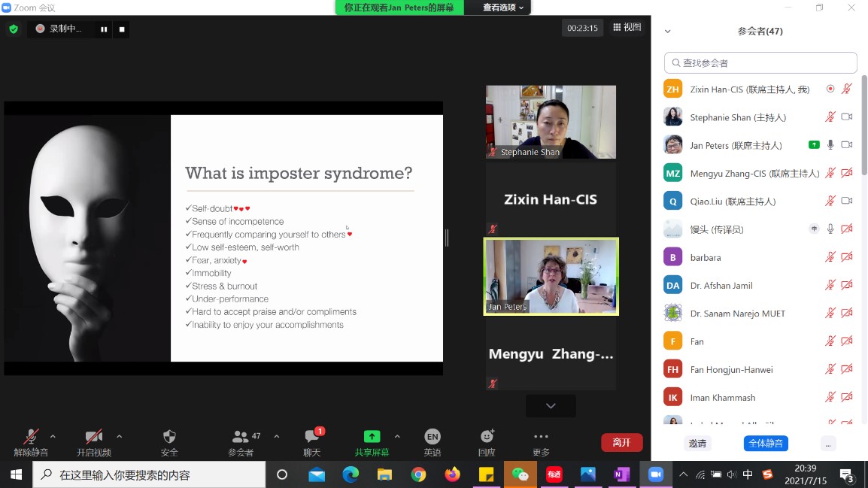Show more video thumbnails with down chevron

551,406
